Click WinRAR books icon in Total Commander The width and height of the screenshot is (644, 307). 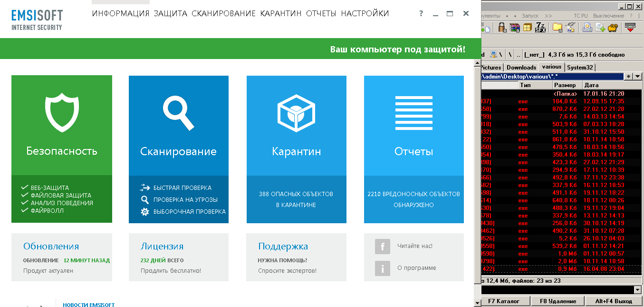pos(515,27)
